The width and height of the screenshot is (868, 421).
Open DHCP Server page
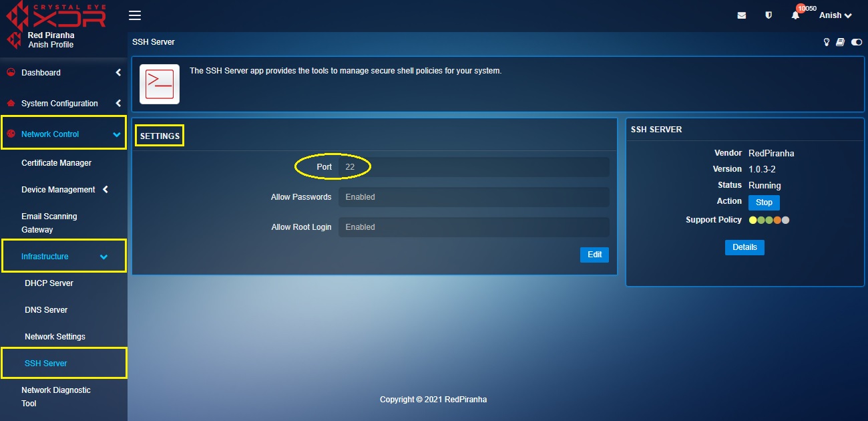coord(49,283)
